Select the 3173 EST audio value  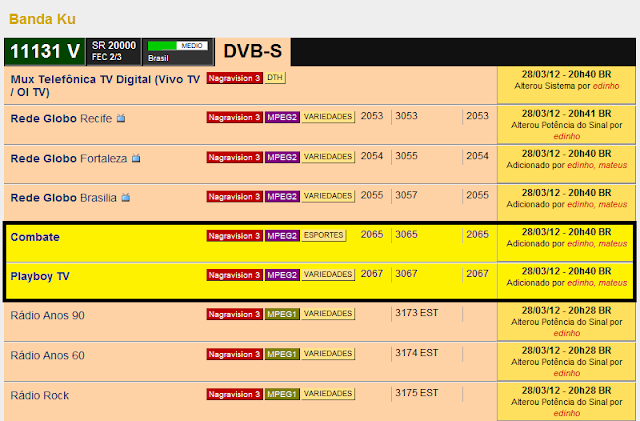pyautogui.click(x=416, y=313)
